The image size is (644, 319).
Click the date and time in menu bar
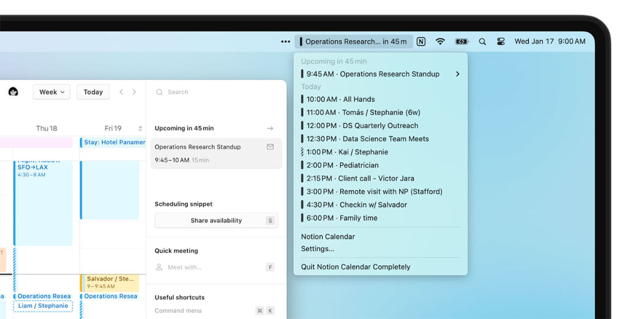[550, 41]
